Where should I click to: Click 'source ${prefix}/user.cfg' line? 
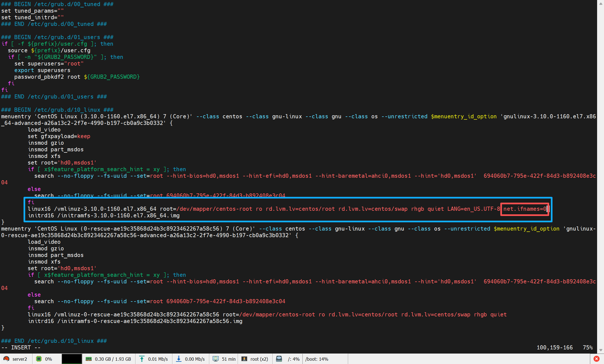pyautogui.click(x=49, y=50)
